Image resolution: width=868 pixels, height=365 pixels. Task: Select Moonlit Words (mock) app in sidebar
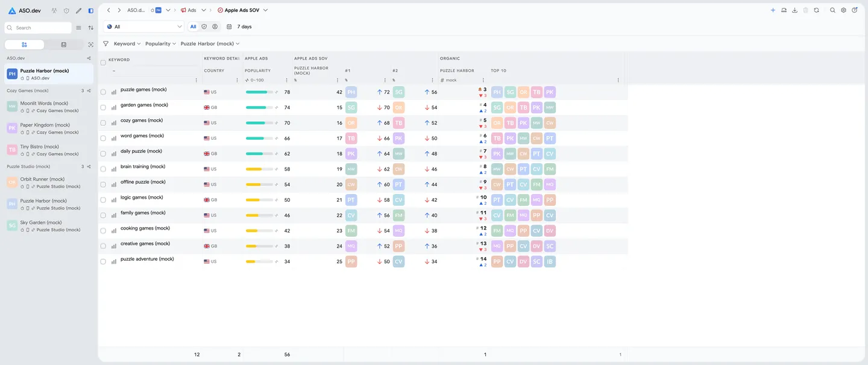click(49, 107)
